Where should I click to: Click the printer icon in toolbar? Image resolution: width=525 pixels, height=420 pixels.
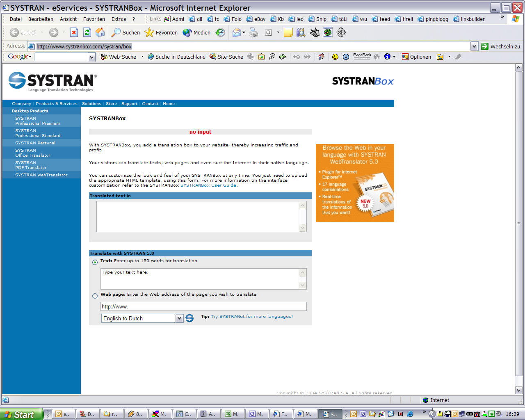coord(253,33)
